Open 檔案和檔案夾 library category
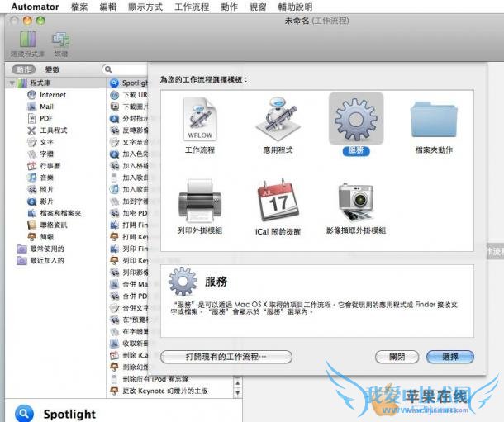The image size is (504, 422). [59, 213]
